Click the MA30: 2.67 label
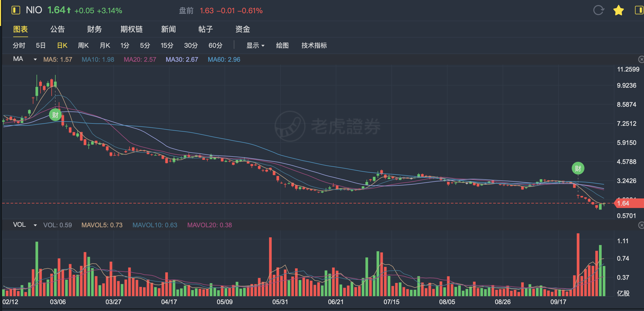Viewport: 644px width, 311px height. [x=182, y=60]
